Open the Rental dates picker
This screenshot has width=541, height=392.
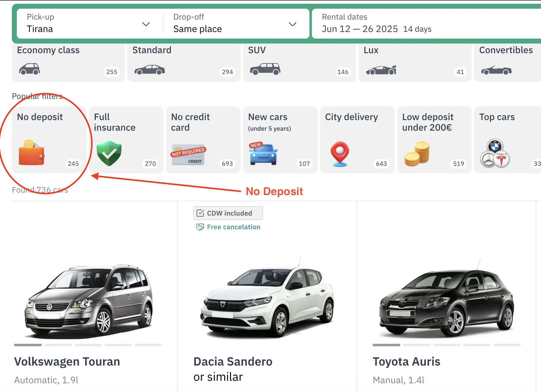coord(426,24)
